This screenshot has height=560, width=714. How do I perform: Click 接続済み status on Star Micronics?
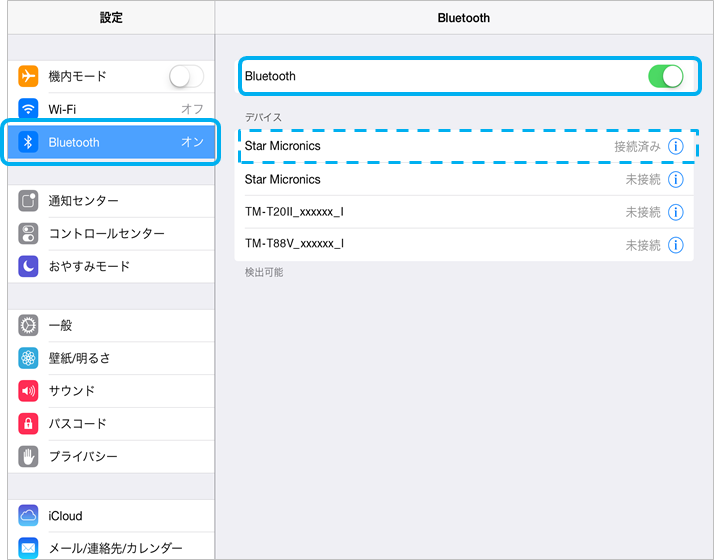pyautogui.click(x=637, y=147)
